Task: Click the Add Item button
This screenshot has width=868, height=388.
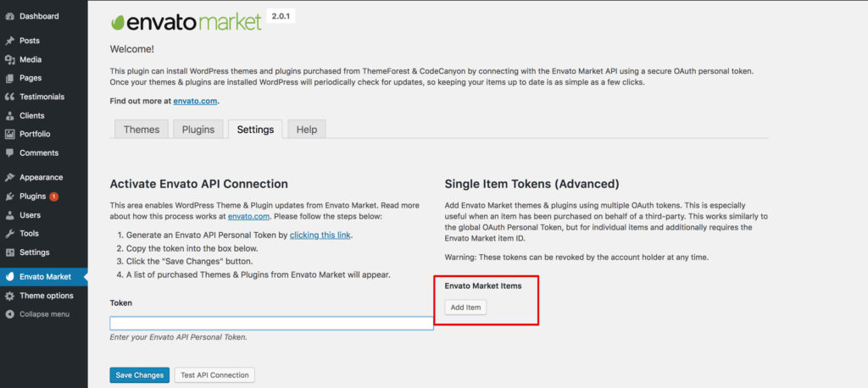Action: tap(465, 308)
